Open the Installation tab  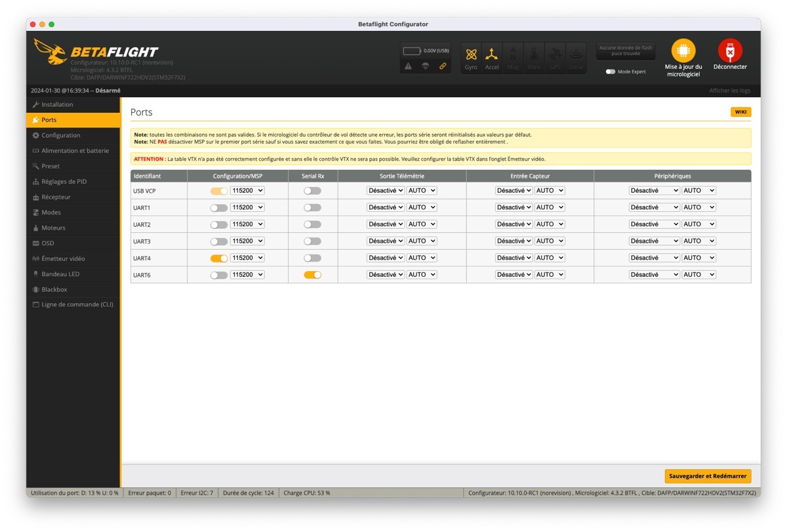coord(73,104)
